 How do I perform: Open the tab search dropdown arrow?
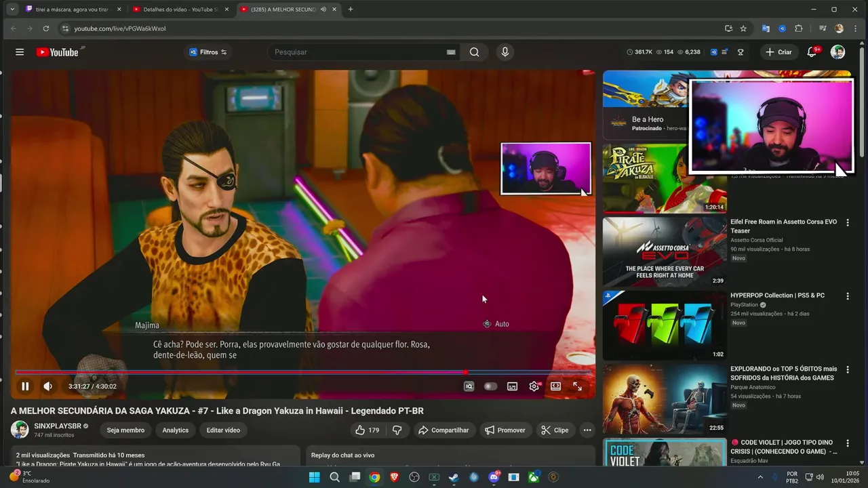tap(12, 9)
